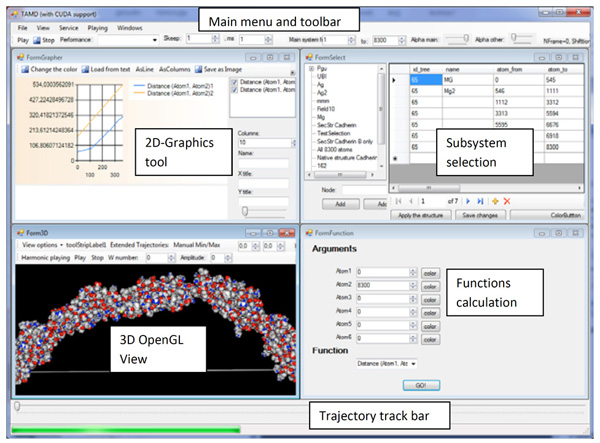Select AsLine in FormGrapher toolbar
Screen dimensions: 600x443
pos(144,69)
